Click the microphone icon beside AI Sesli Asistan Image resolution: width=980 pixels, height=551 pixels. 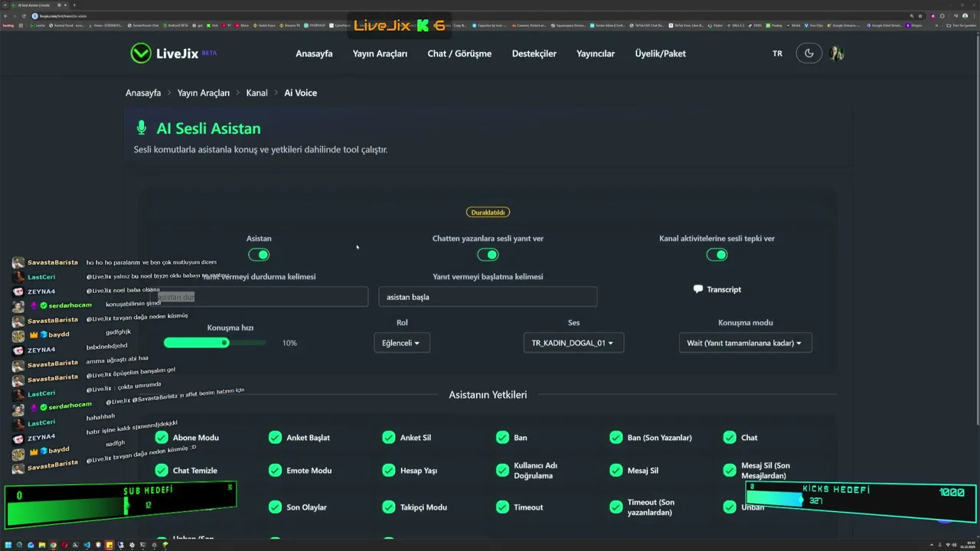[141, 128]
